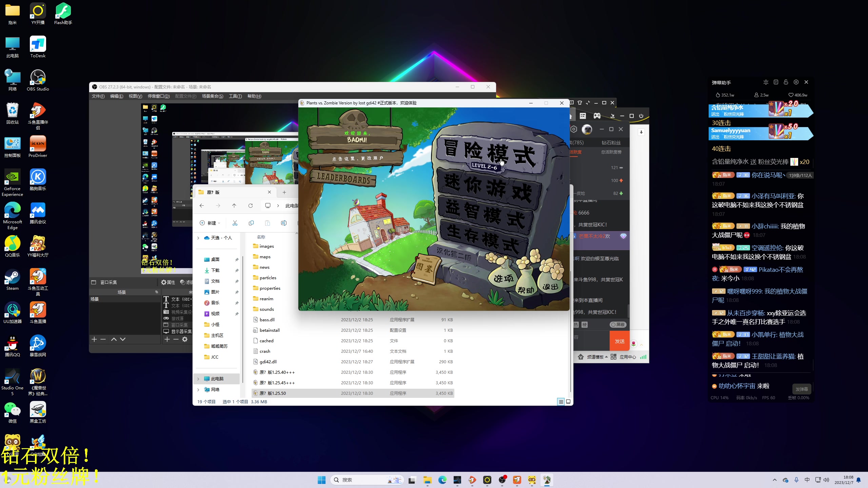Open the OBS 文件(F) menu
This screenshot has width=868, height=488.
pos(98,96)
